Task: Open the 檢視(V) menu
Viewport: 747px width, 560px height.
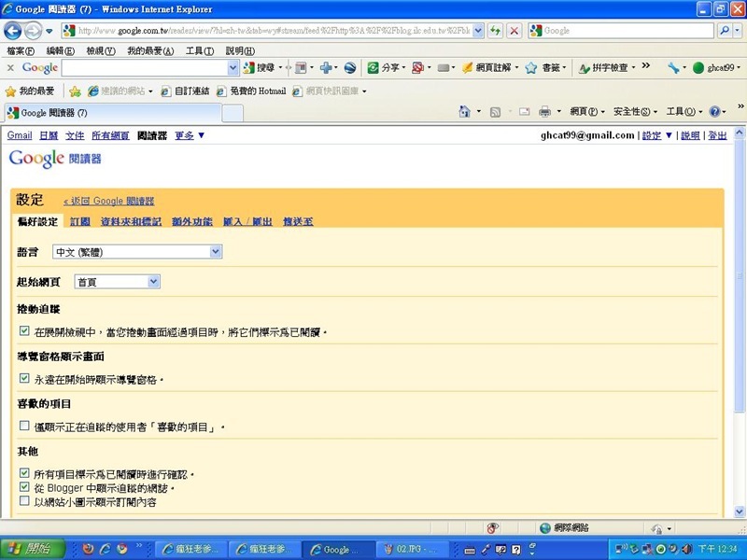Action: point(101,51)
